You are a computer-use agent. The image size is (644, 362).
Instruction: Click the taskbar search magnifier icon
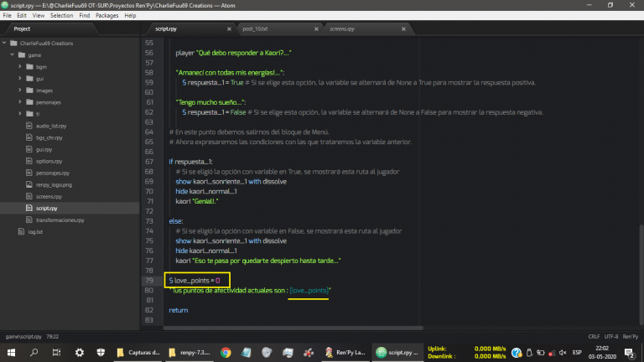[x=34, y=352]
